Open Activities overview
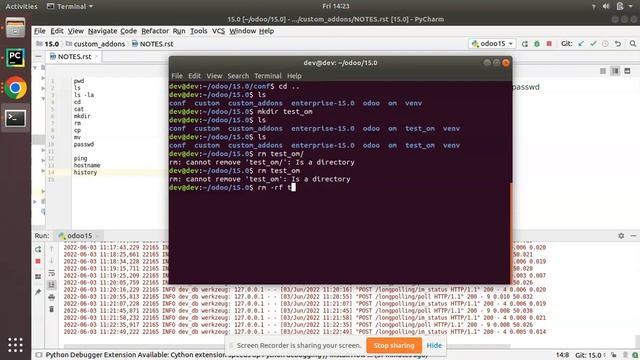640x360 pixels. (x=21, y=6)
